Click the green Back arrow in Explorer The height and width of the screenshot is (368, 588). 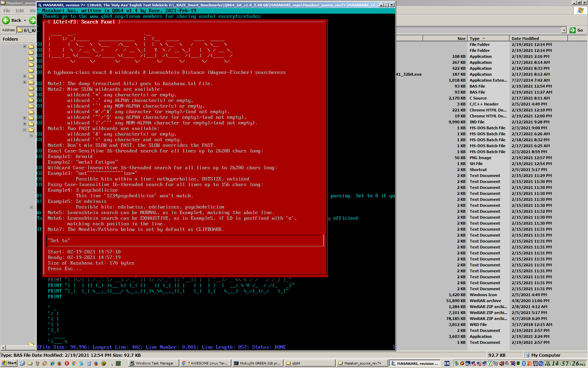[6, 20]
